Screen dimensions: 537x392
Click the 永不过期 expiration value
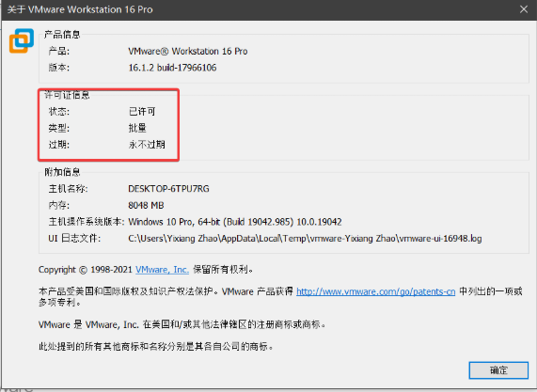pyautogui.click(x=147, y=145)
